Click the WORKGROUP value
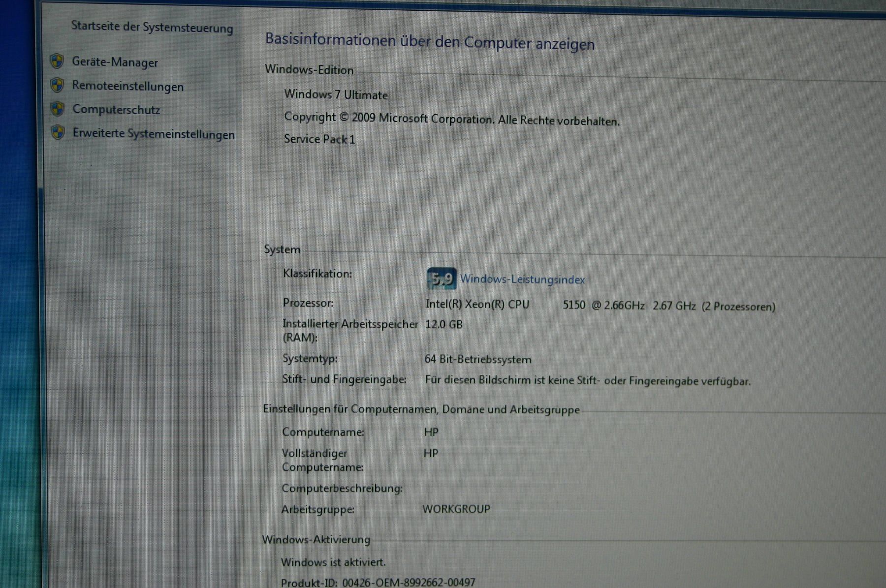The image size is (886, 588). pyautogui.click(x=456, y=509)
